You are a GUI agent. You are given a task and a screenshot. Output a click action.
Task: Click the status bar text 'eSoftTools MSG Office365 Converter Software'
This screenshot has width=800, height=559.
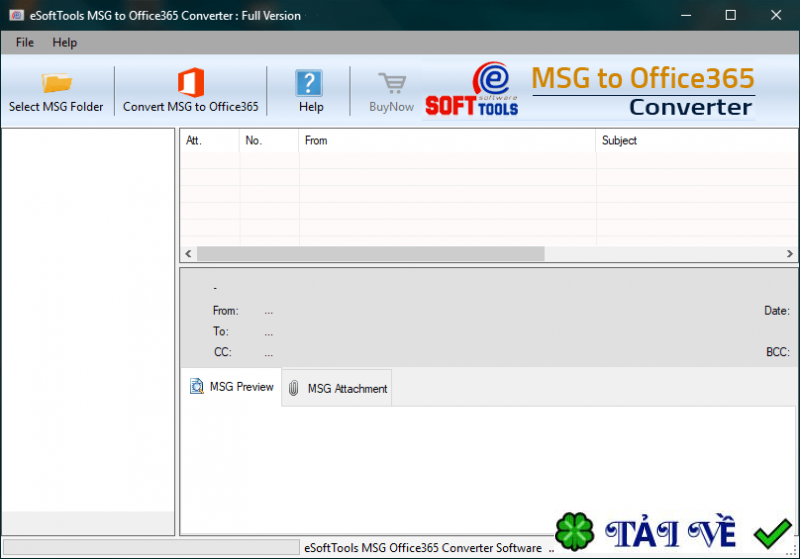[x=423, y=548]
